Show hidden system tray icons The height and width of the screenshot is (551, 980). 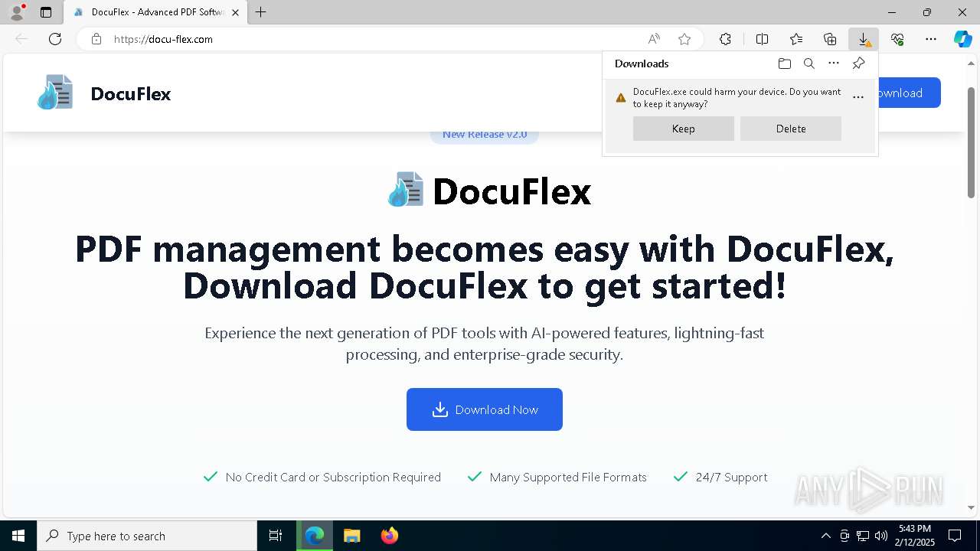point(825,536)
